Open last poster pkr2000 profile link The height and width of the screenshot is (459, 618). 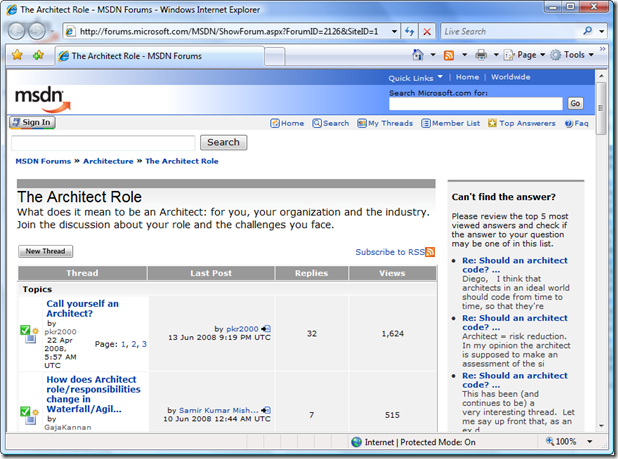[x=242, y=329]
